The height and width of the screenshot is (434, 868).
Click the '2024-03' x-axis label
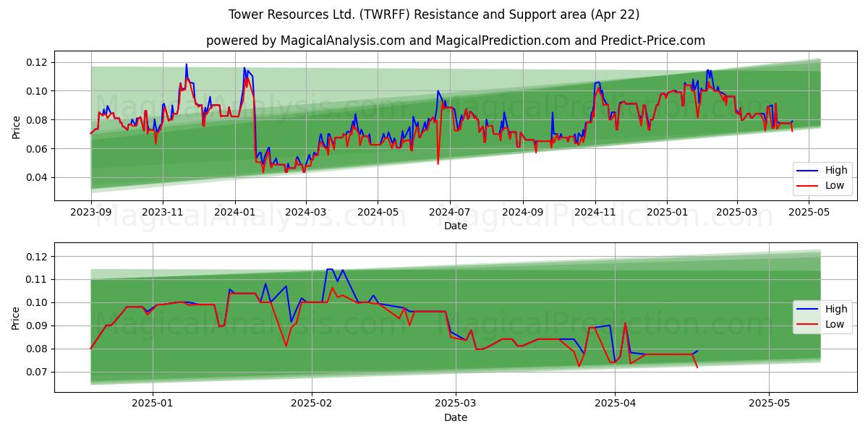coord(305,213)
